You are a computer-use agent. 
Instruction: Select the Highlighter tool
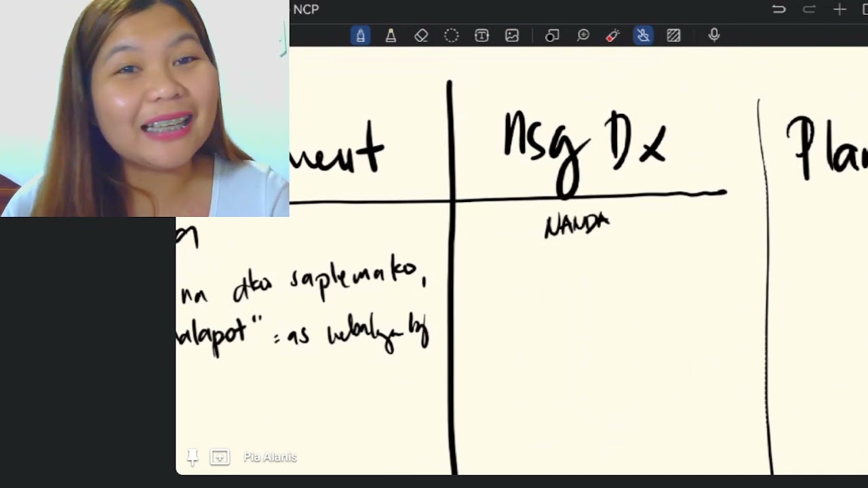[391, 35]
